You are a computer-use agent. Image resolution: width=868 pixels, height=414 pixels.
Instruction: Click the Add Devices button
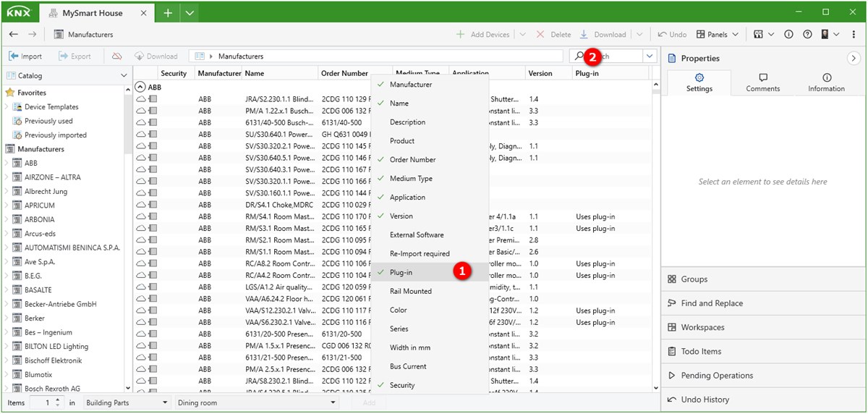point(483,34)
